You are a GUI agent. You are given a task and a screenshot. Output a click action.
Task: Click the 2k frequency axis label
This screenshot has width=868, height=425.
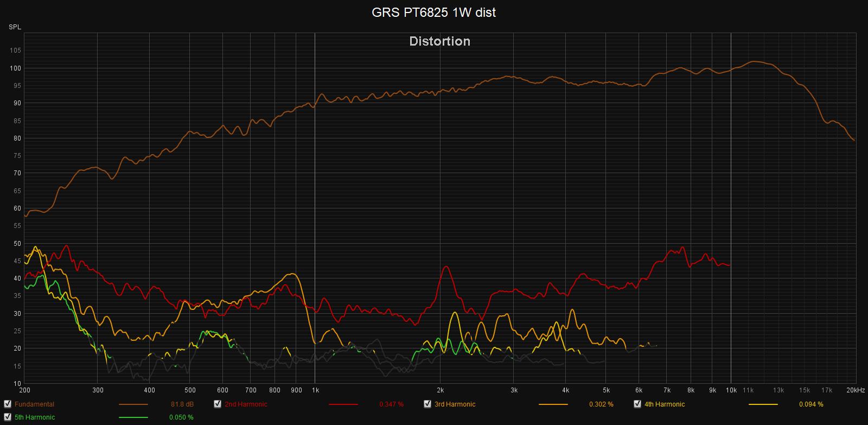[441, 390]
